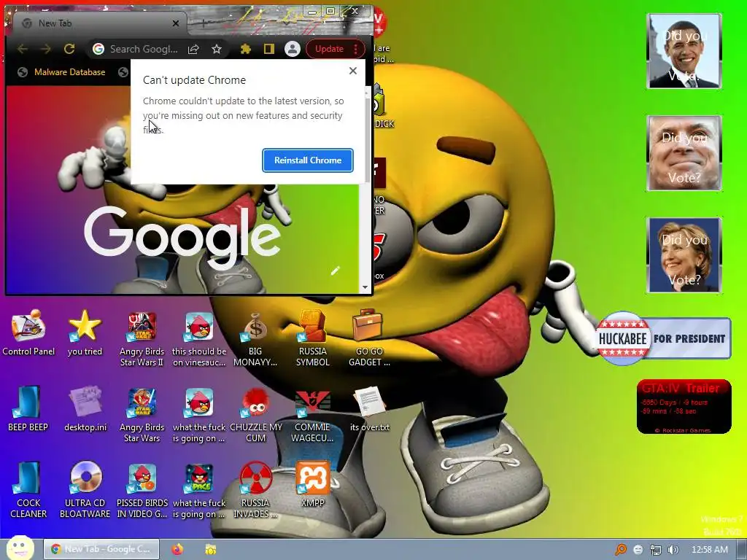
Task: Open GO GO GADGET briefcase icon
Action: coord(369,339)
